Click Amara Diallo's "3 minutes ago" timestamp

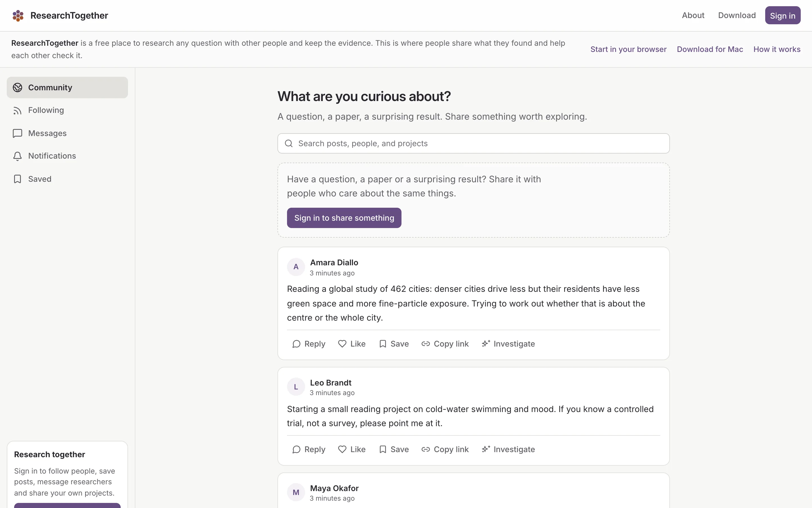332,273
